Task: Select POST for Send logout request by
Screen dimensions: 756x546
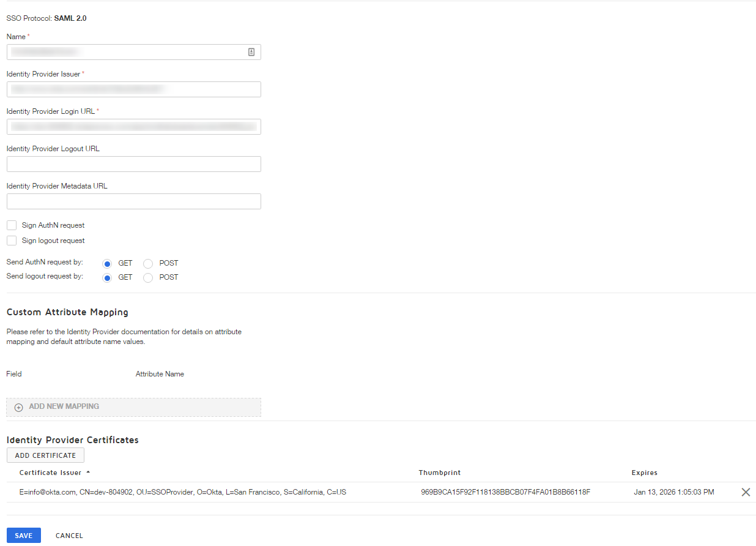Action: (148, 277)
